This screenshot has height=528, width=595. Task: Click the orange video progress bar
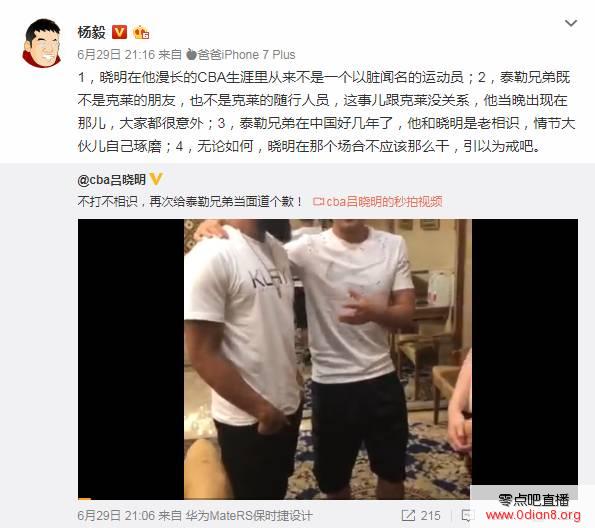click(84, 498)
